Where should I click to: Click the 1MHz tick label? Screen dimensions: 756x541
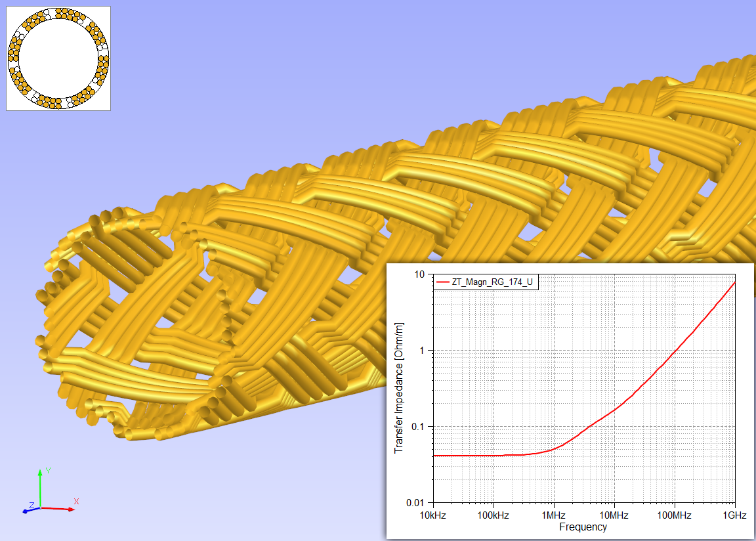(x=553, y=515)
